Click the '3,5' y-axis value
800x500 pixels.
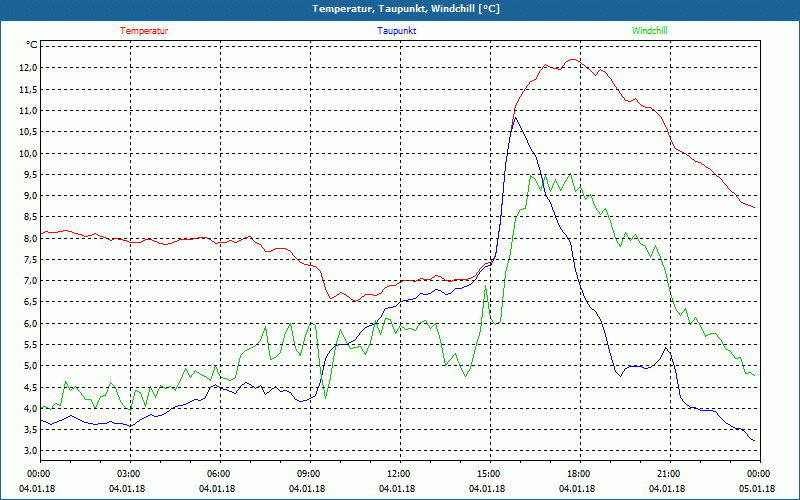pos(30,430)
